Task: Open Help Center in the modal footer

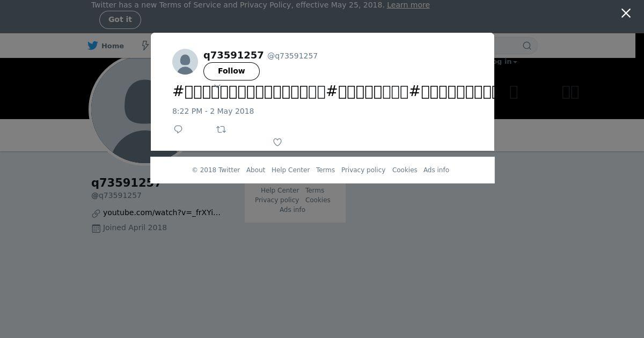Action: pyautogui.click(x=290, y=170)
